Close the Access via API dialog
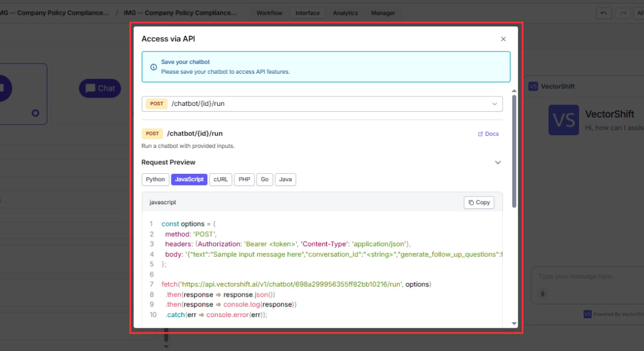Viewport: 644px width, 351px height. pyautogui.click(x=503, y=39)
